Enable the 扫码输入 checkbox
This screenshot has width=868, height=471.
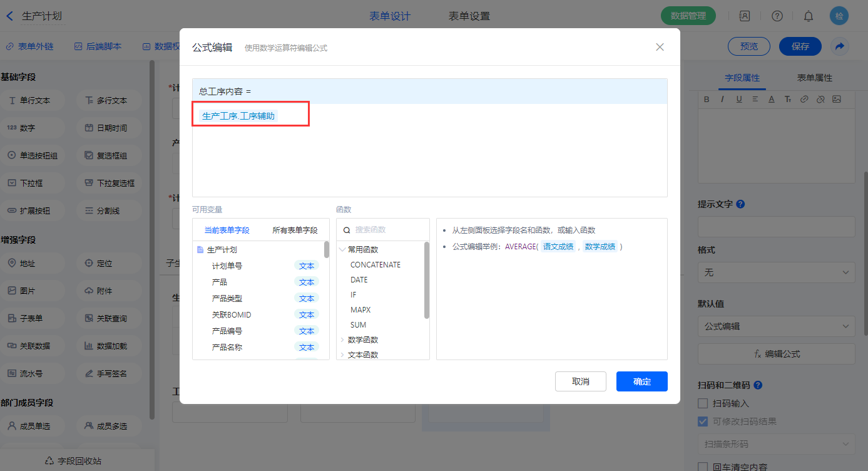(703, 404)
